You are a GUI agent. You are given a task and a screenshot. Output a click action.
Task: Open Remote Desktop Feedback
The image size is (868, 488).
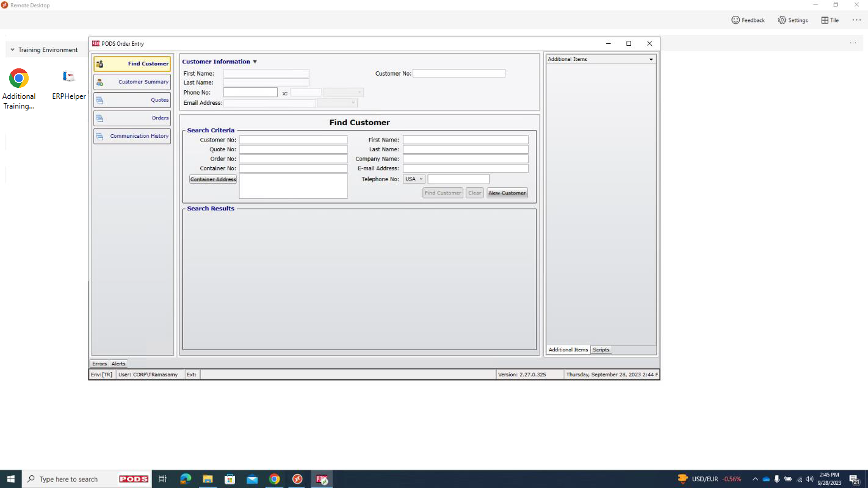click(748, 20)
